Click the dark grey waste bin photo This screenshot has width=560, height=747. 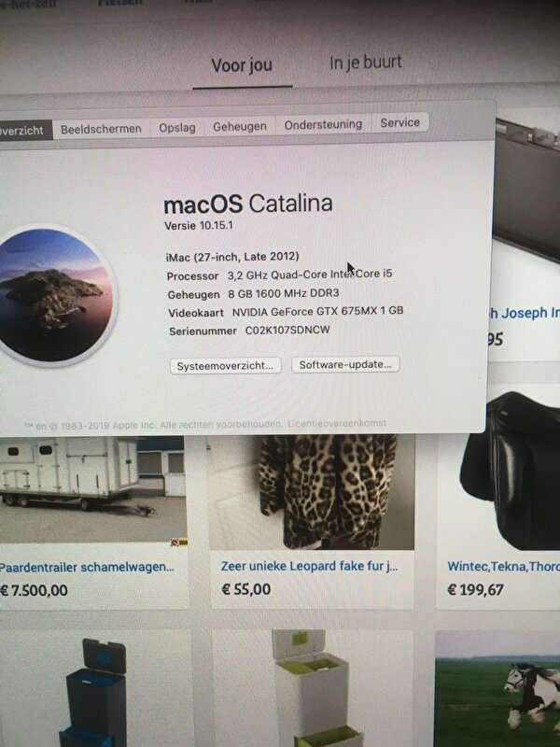coord(95,693)
